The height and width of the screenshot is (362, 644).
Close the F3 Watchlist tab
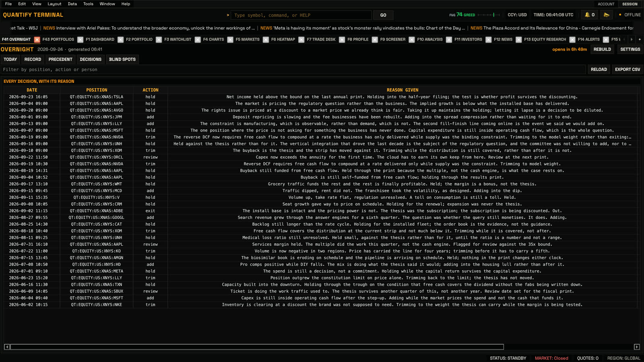point(198,39)
